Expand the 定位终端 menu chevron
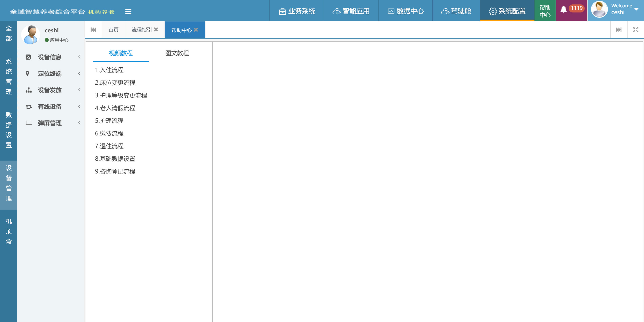644x322 pixels. [x=79, y=73]
